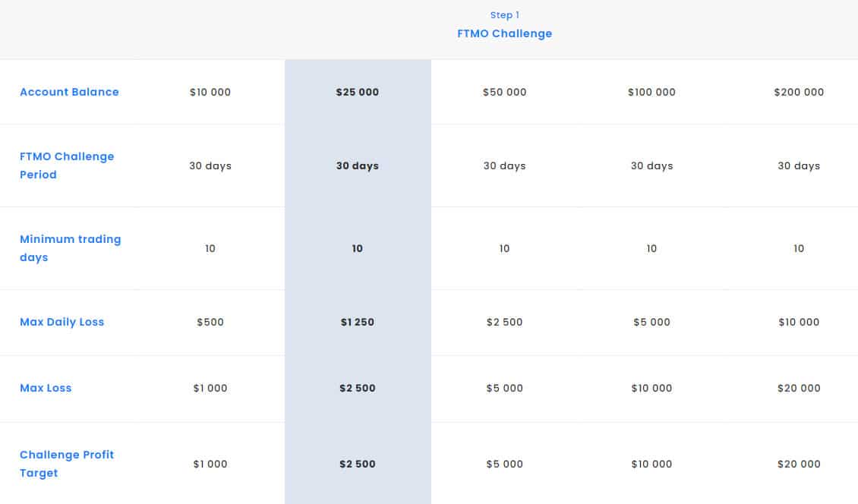Click the Minimum trading days label

[70, 248]
